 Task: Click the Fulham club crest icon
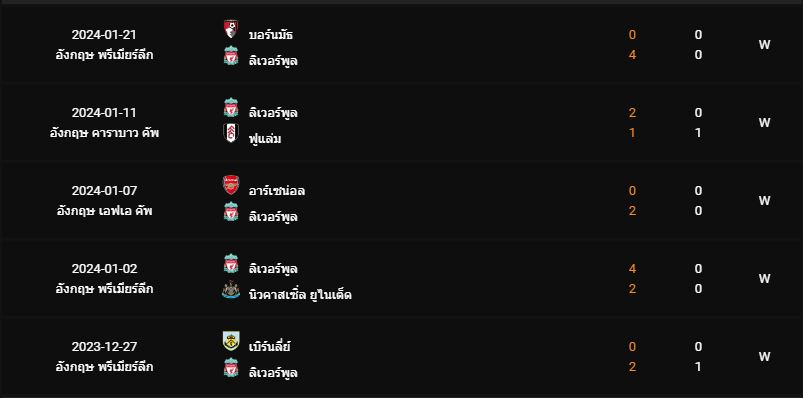(x=231, y=133)
